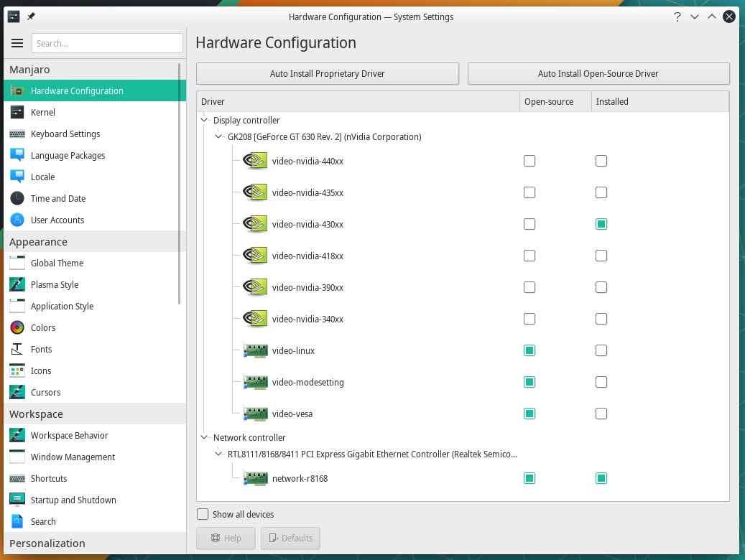Click the Help button at bottom
745x560 pixels.
coord(226,538)
